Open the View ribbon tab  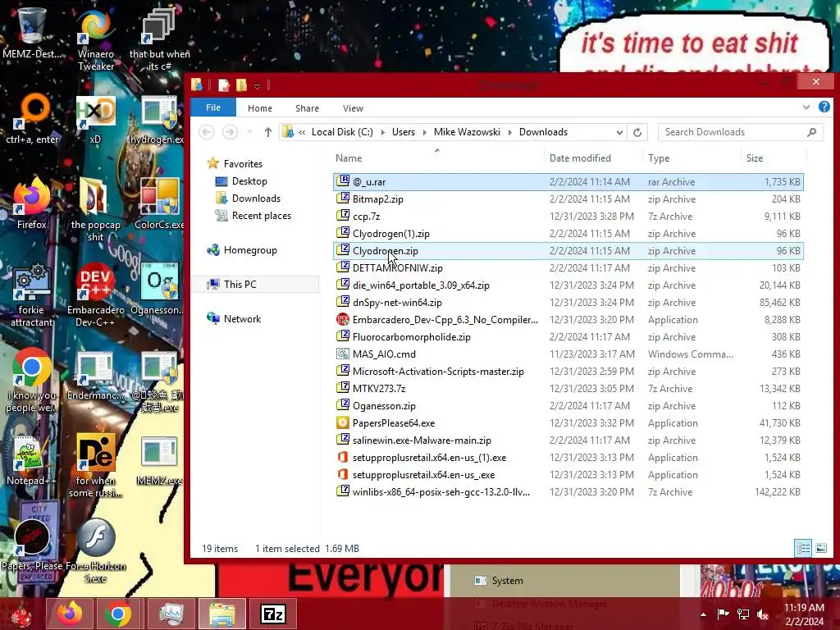[x=353, y=108]
